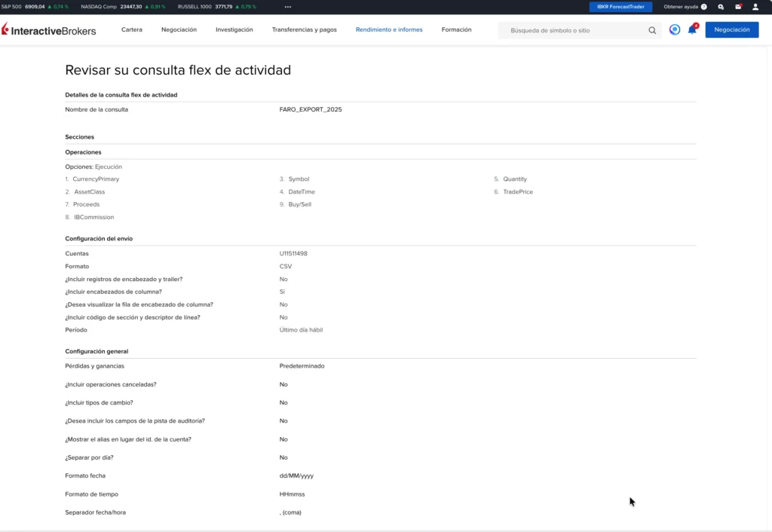This screenshot has width=772, height=532.
Task: Open the Negociación navigation menu
Action: coord(179,30)
